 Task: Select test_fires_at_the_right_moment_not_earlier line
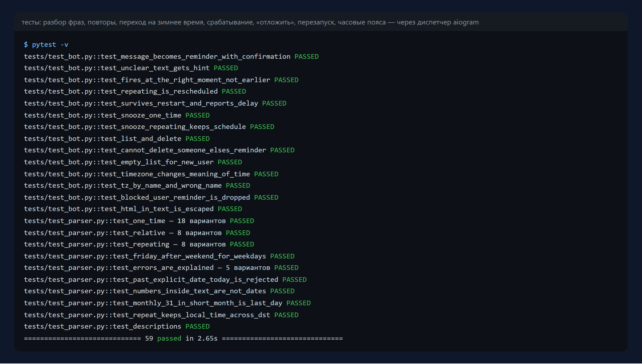(161, 80)
